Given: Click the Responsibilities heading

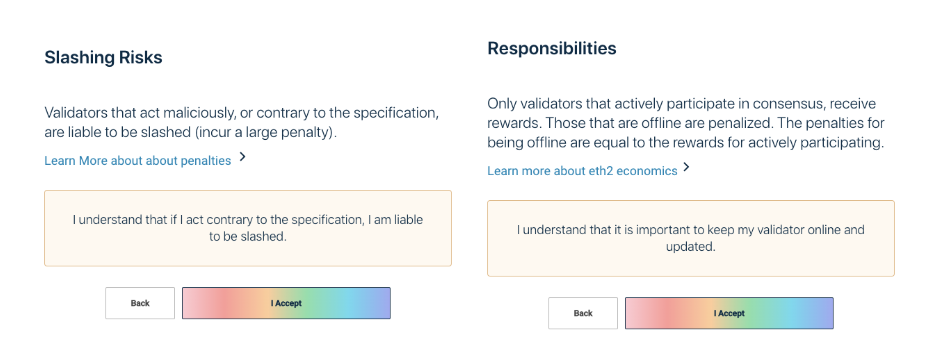Looking at the screenshot, I should (552, 48).
